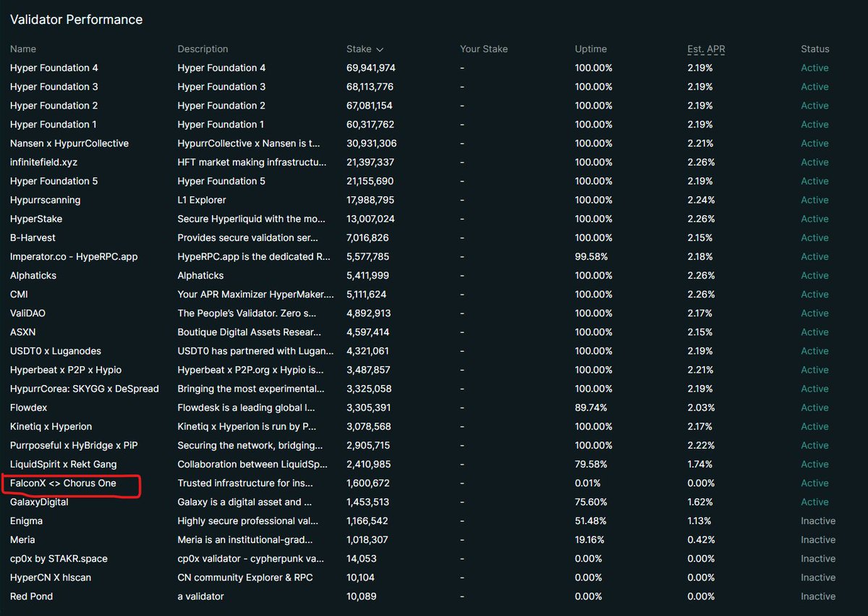
Task: Select the ASXN validator name
Action: point(24,332)
